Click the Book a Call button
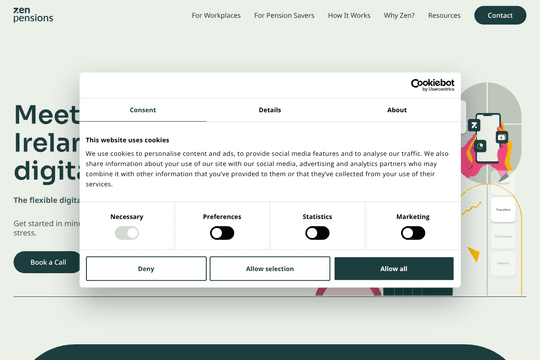 [x=48, y=262]
